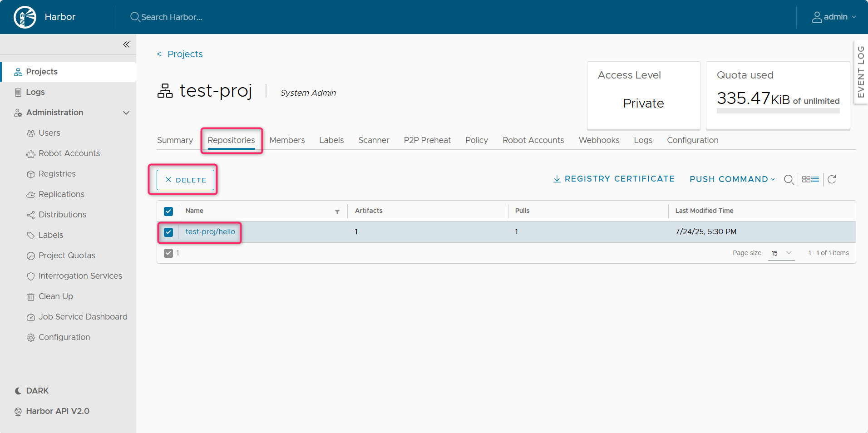Collapse the Administration section chevron
Screen dimensions: 868x433
click(x=126, y=113)
